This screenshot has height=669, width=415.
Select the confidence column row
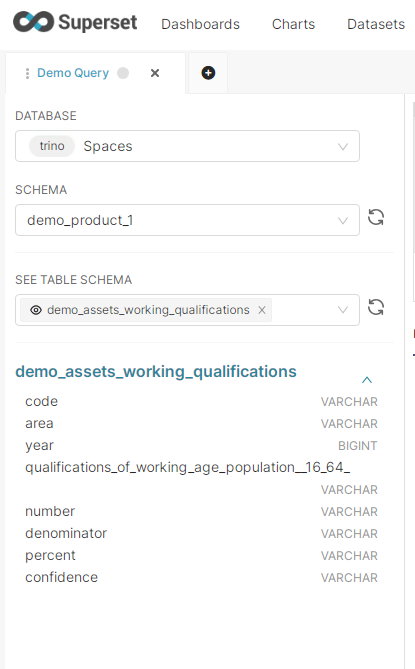[x=201, y=577]
